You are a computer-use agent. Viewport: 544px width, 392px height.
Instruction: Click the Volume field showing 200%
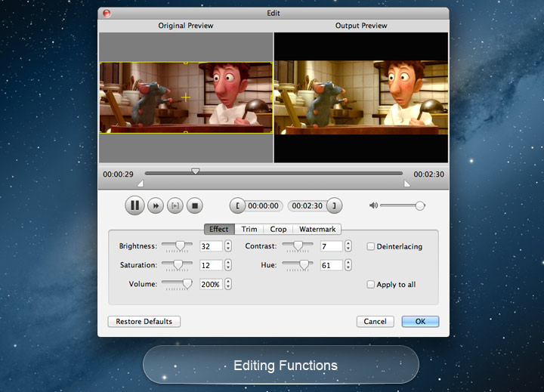point(211,285)
